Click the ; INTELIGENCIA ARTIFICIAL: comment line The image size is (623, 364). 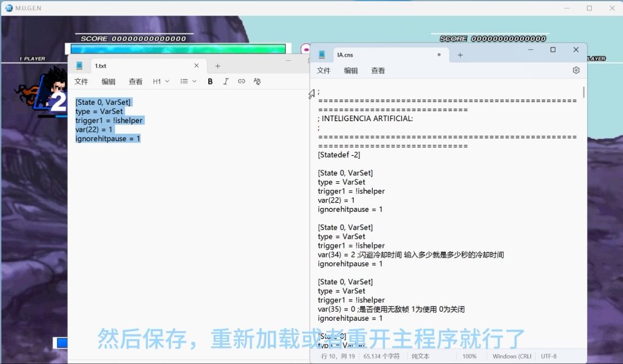(x=365, y=118)
